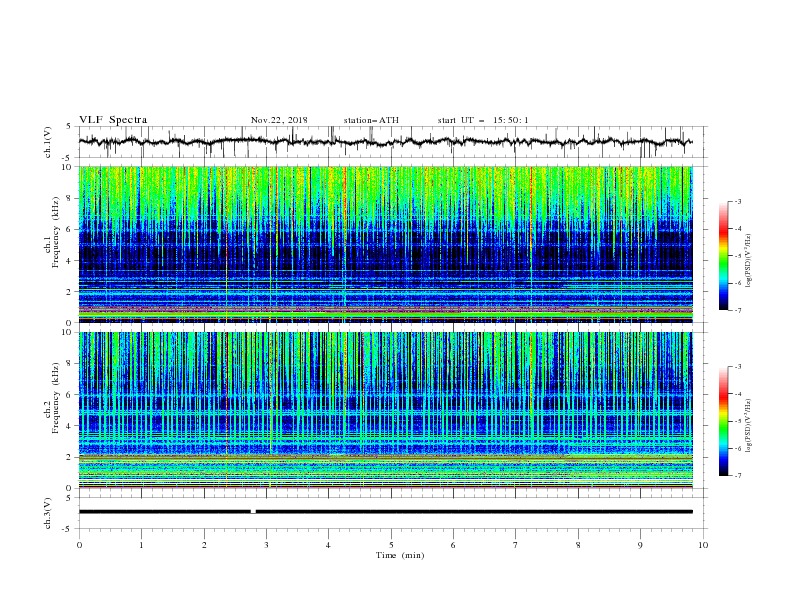Viewport: 792px width, 612px height.
Task: Click the "9" tick on the time axis
Action: pyautogui.click(x=640, y=545)
